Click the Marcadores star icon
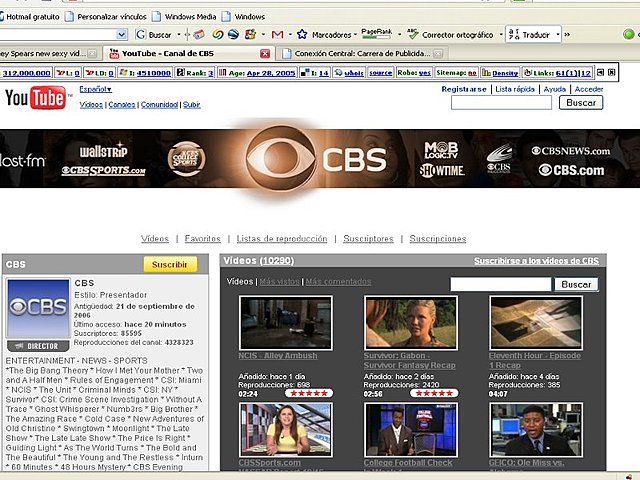 pos(302,35)
